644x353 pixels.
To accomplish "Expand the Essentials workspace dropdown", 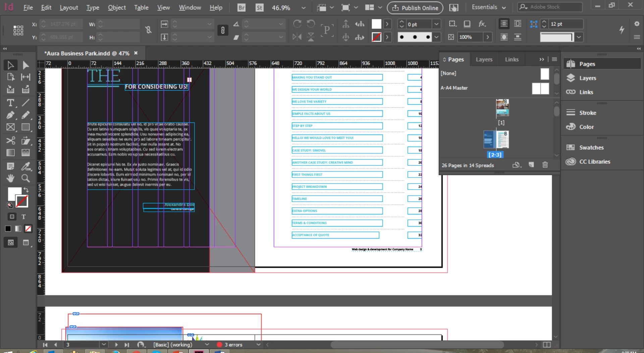I will (x=489, y=7).
